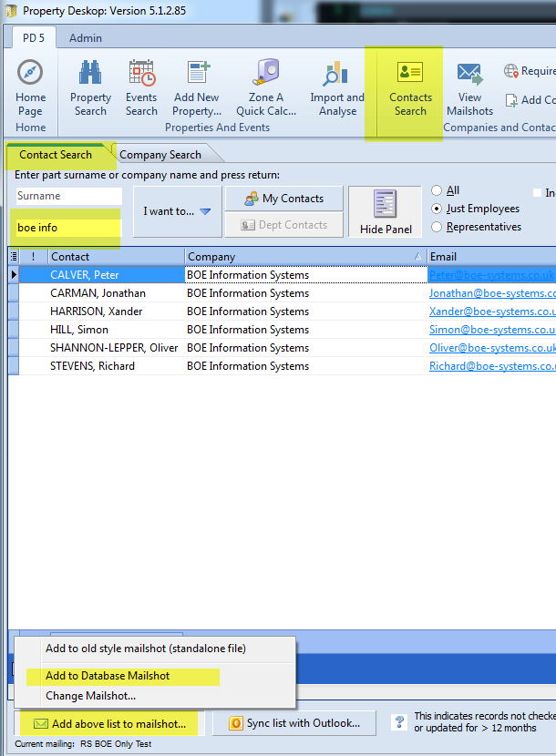The image size is (556, 756).
Task: Expand the 'I want to...' dropdown
Action: pos(177,211)
